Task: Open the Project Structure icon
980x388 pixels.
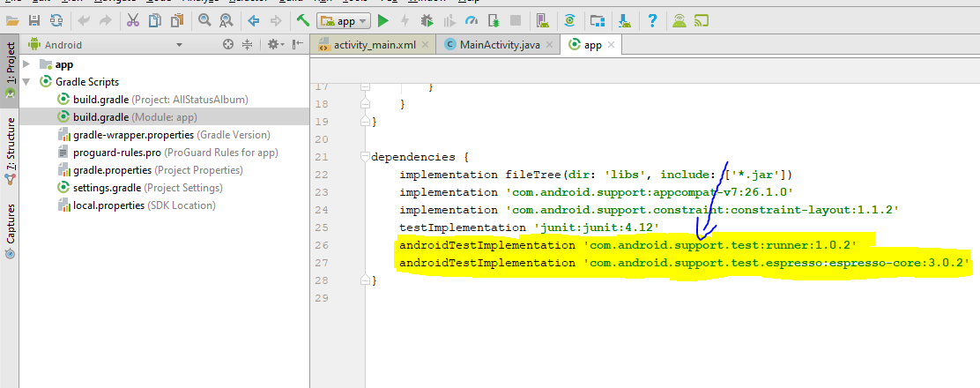Action: pyautogui.click(x=597, y=20)
